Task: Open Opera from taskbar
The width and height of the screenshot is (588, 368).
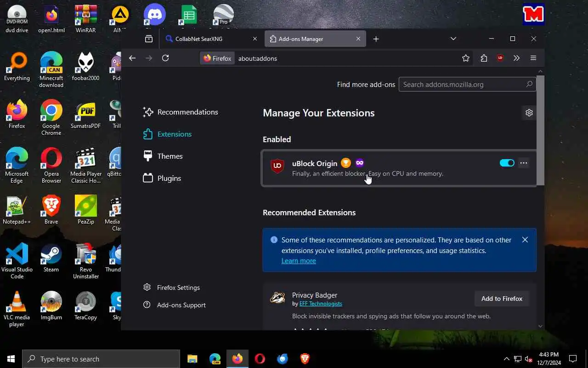Action: pos(260,359)
